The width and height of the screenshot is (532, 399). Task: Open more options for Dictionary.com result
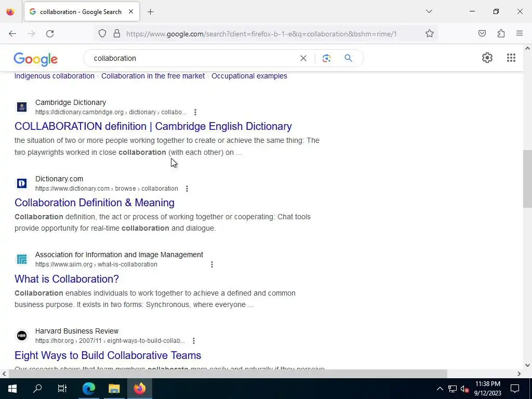pos(187,189)
